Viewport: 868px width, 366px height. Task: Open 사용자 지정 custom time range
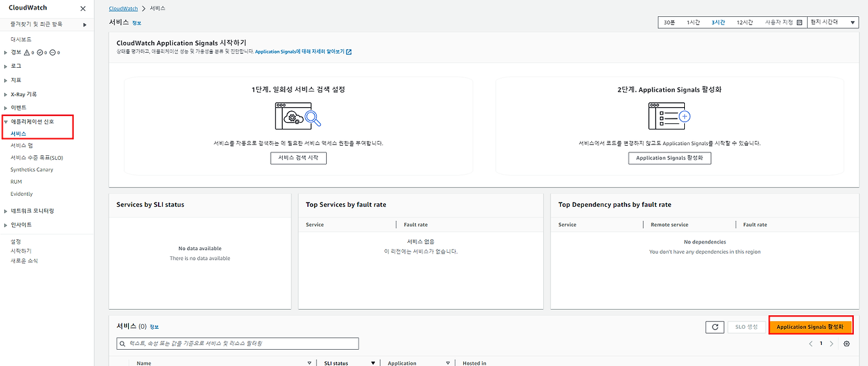779,22
